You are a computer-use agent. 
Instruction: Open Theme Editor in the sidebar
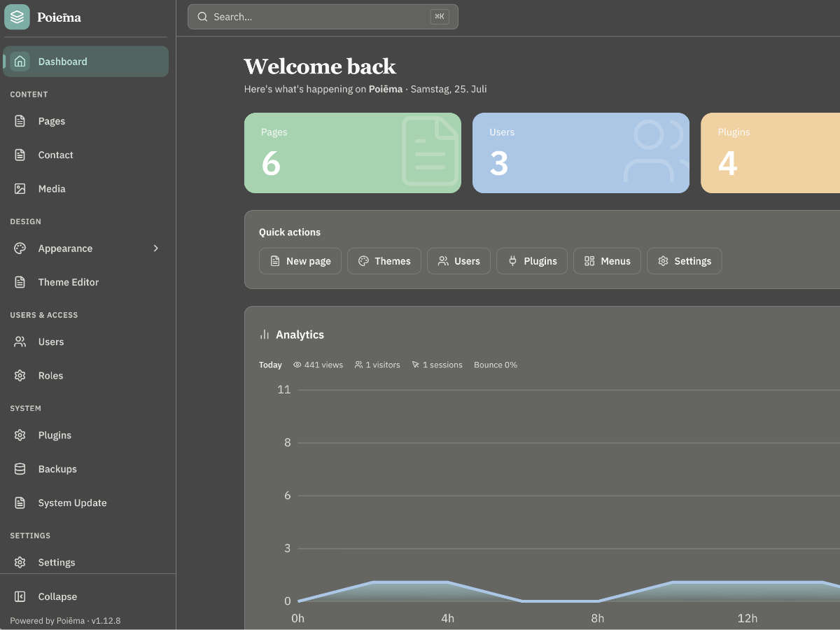85,282
